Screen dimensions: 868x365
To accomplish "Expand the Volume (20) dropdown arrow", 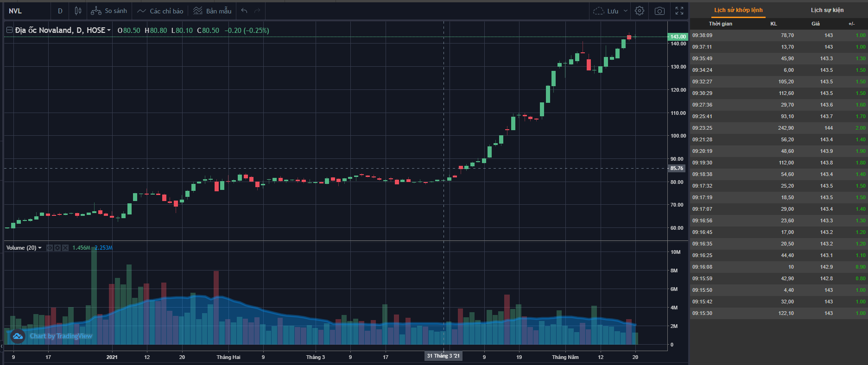I will pyautogui.click(x=40, y=248).
